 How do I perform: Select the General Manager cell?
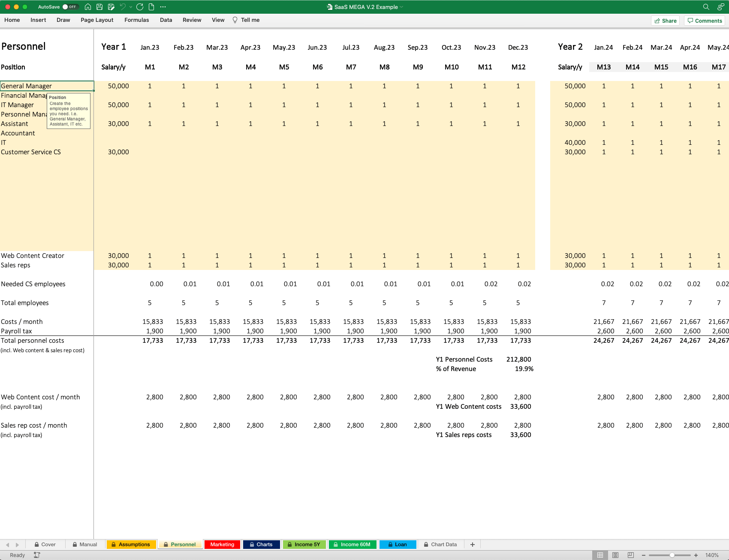coord(47,86)
